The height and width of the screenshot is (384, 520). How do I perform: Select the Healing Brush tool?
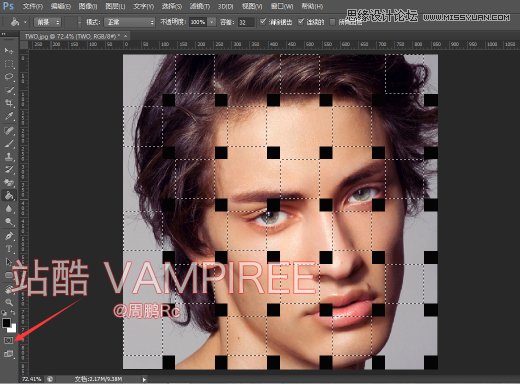point(9,130)
